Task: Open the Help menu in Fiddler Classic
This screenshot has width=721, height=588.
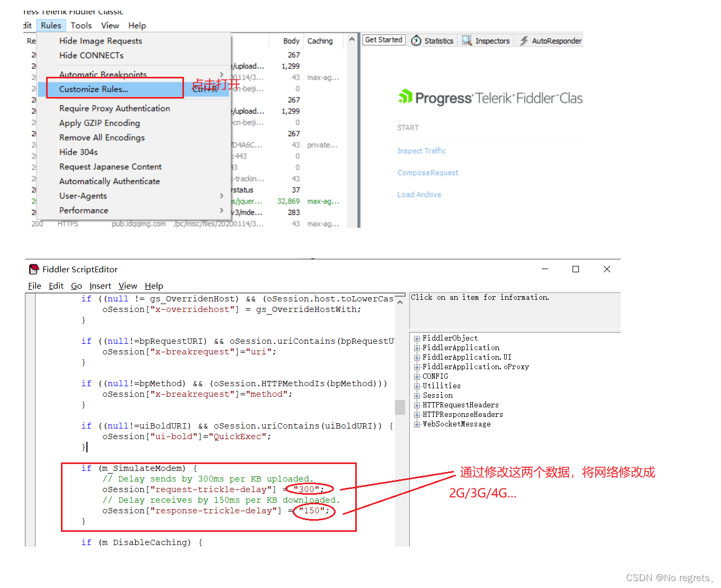Action: tap(137, 25)
